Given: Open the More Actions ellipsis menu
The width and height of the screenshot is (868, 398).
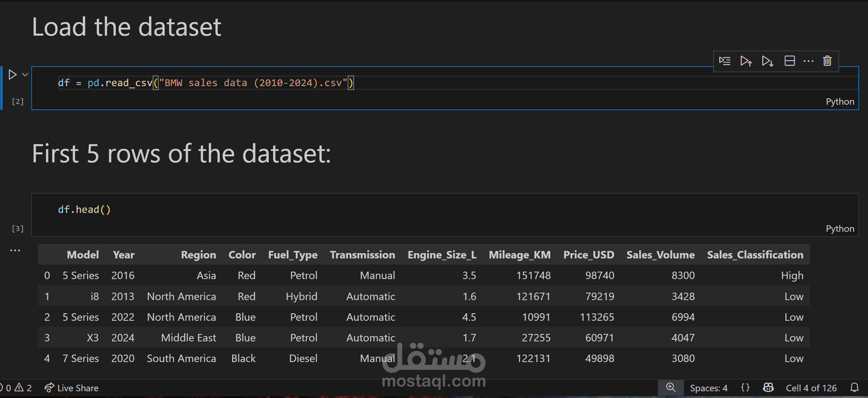Looking at the screenshot, I should click(x=809, y=61).
